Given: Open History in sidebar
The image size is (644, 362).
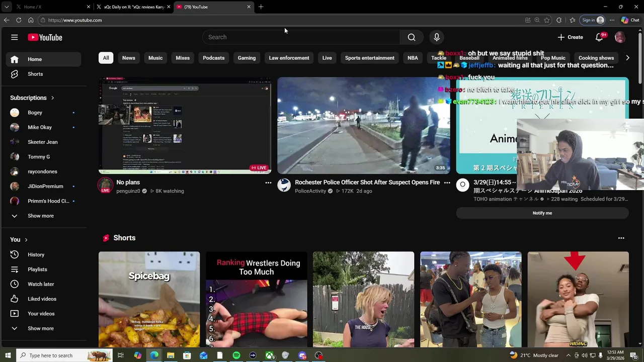Looking at the screenshot, I should click(43, 255).
